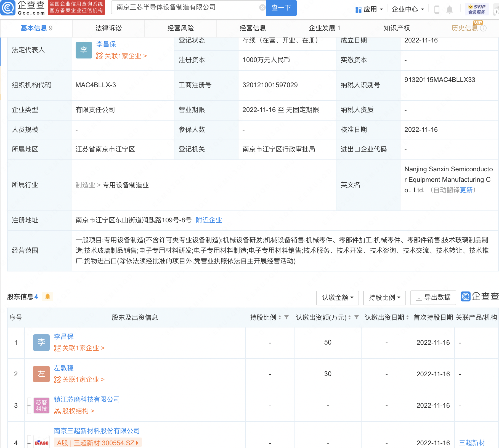499x448 pixels.
Task: Open the 三超新材 related product link
Action: click(x=472, y=443)
